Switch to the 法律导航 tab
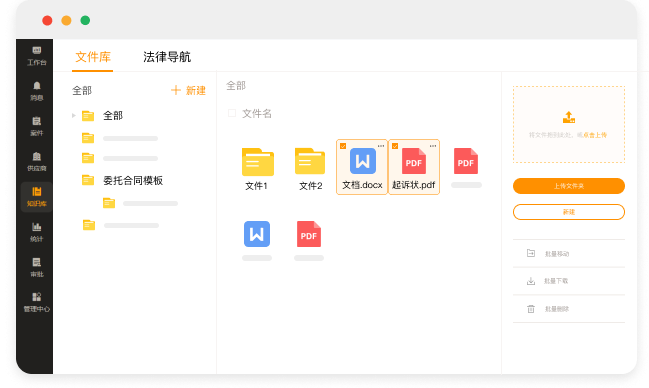The image size is (649, 388). pos(167,57)
